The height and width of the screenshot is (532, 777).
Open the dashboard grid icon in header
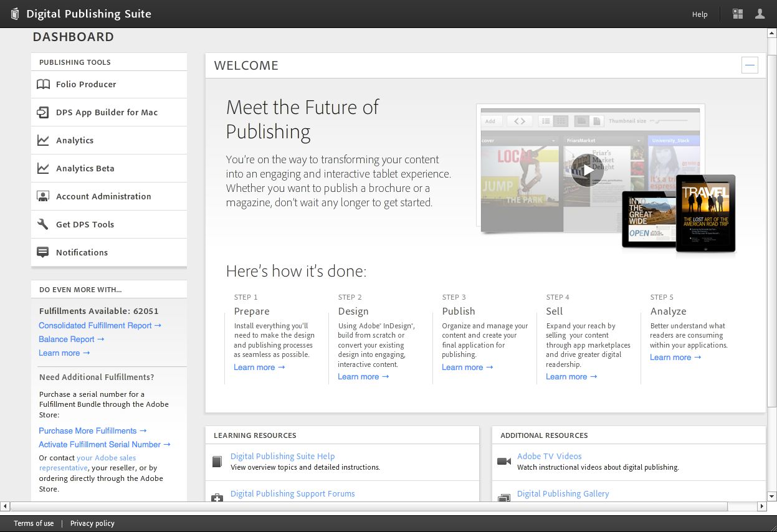coord(738,14)
